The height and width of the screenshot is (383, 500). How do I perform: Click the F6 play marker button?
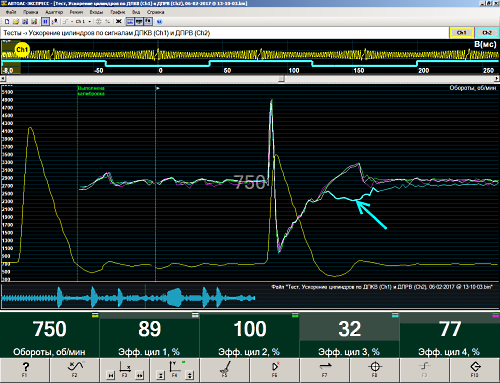point(275,370)
